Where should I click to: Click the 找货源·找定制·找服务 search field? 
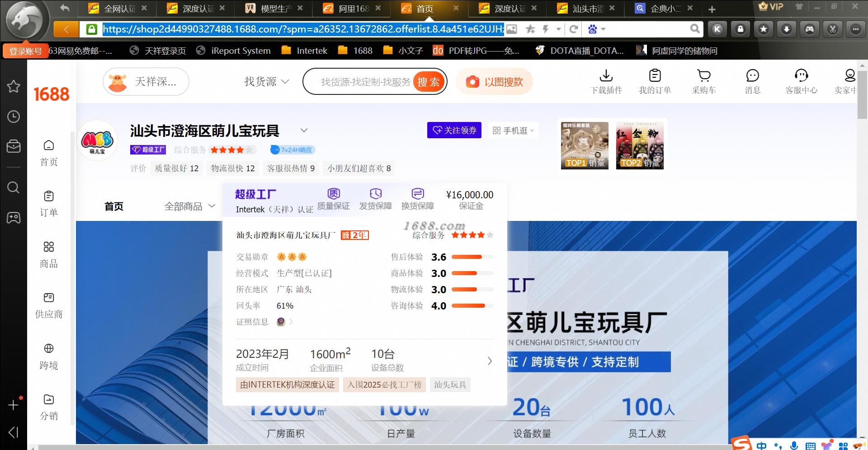point(365,82)
